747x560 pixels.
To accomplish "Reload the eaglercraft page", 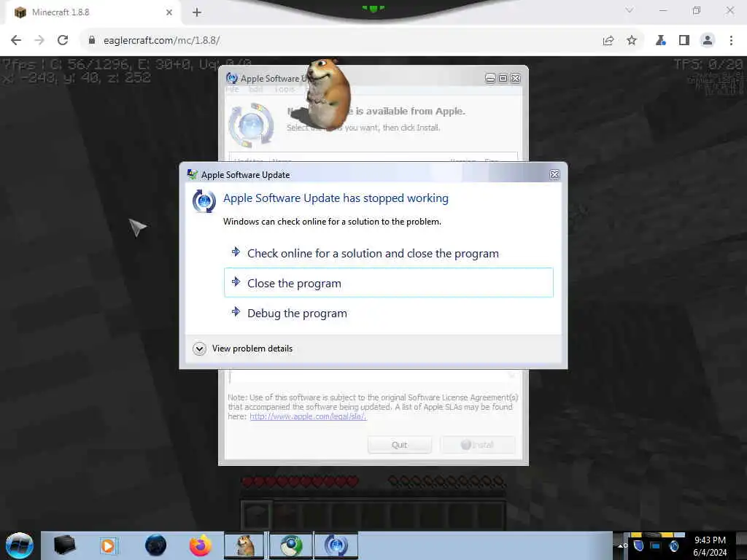I will coord(63,41).
